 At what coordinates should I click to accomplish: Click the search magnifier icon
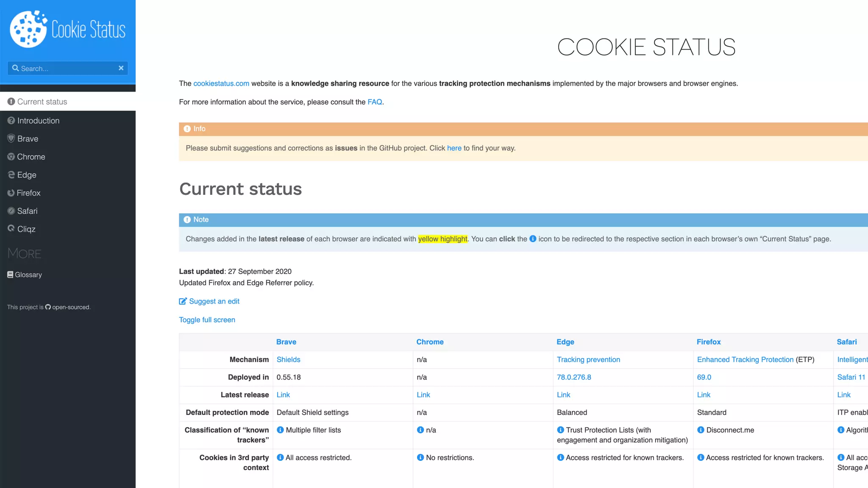click(x=15, y=68)
